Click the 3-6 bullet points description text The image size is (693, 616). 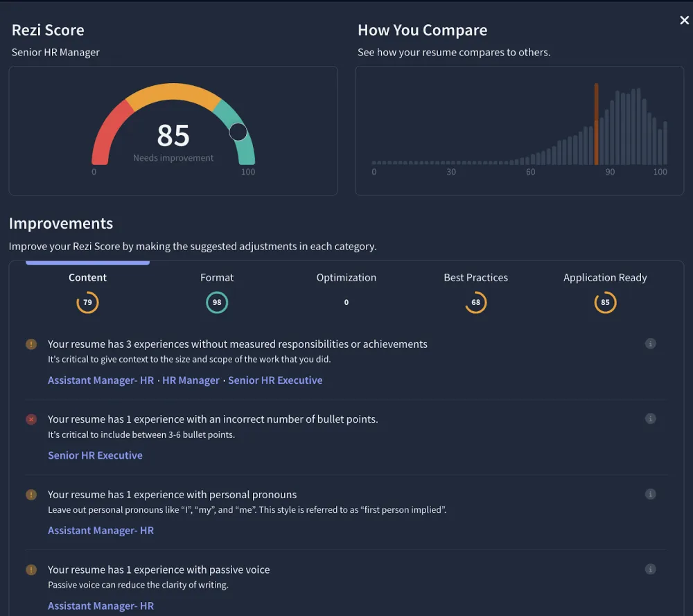point(141,434)
